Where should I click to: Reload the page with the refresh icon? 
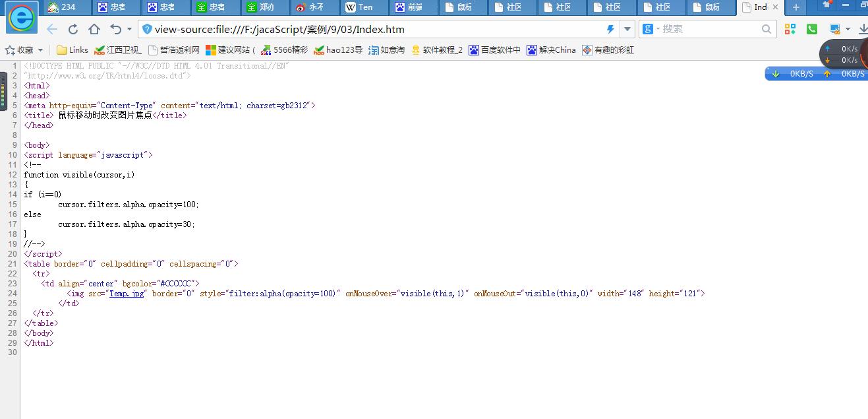(x=73, y=29)
